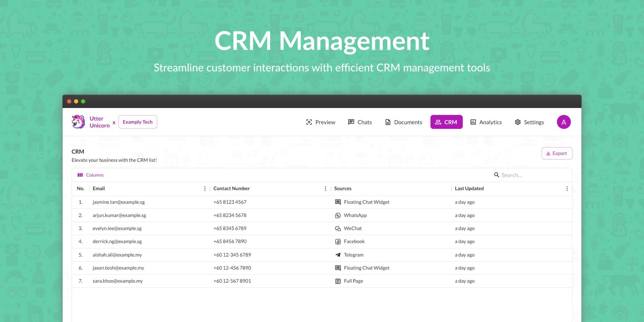Open Settings from the navigation bar
Viewport: 644px width, 322px height.
[529, 122]
